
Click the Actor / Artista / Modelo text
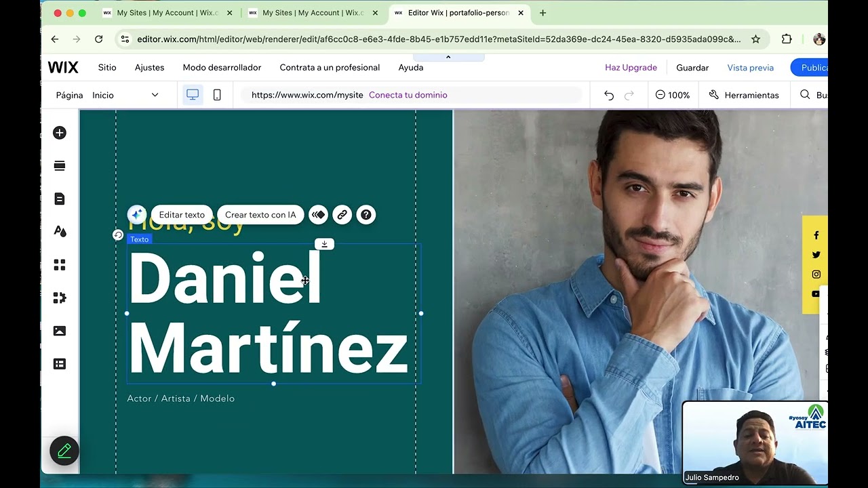pos(181,399)
